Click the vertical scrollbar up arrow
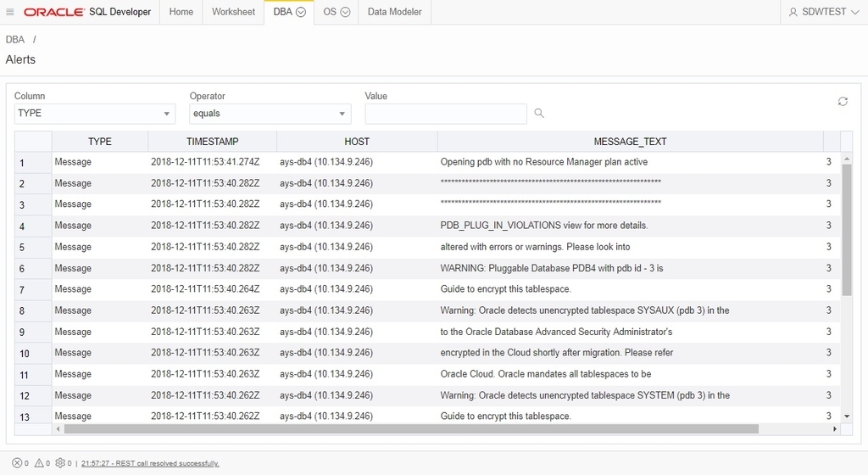This screenshot has width=868, height=475. coord(847,159)
